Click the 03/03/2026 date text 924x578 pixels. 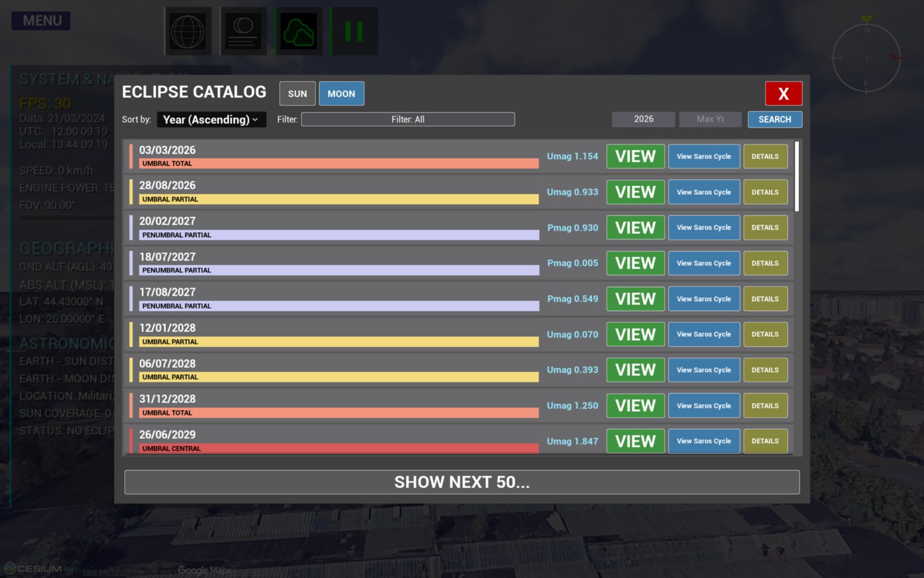167,150
